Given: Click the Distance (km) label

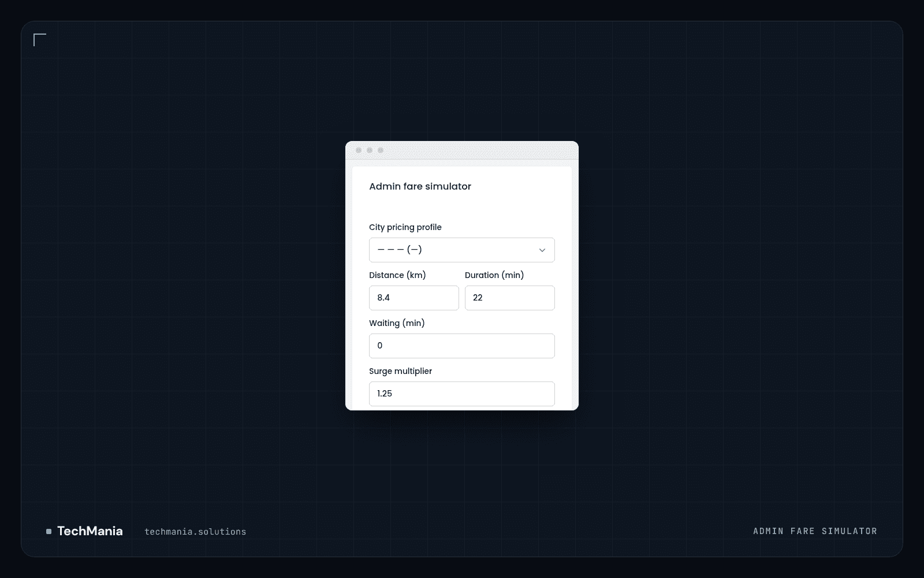Looking at the screenshot, I should click(397, 275).
